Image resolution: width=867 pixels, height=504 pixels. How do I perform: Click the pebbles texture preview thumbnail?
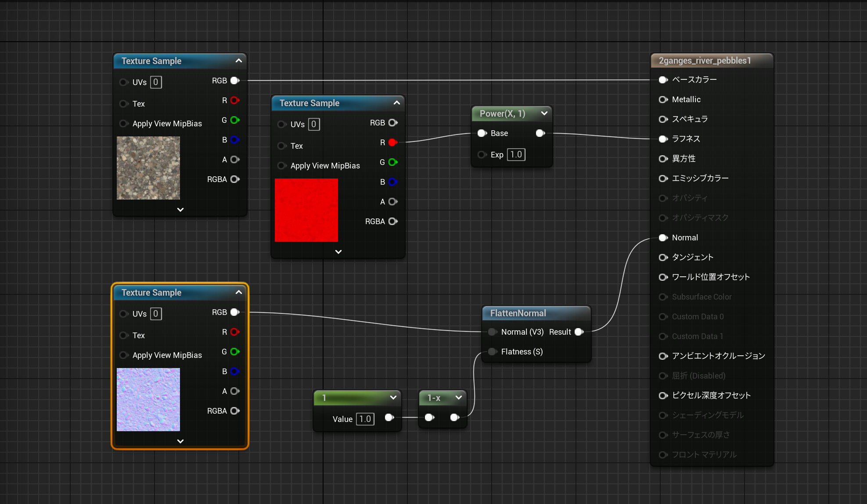pyautogui.click(x=148, y=168)
